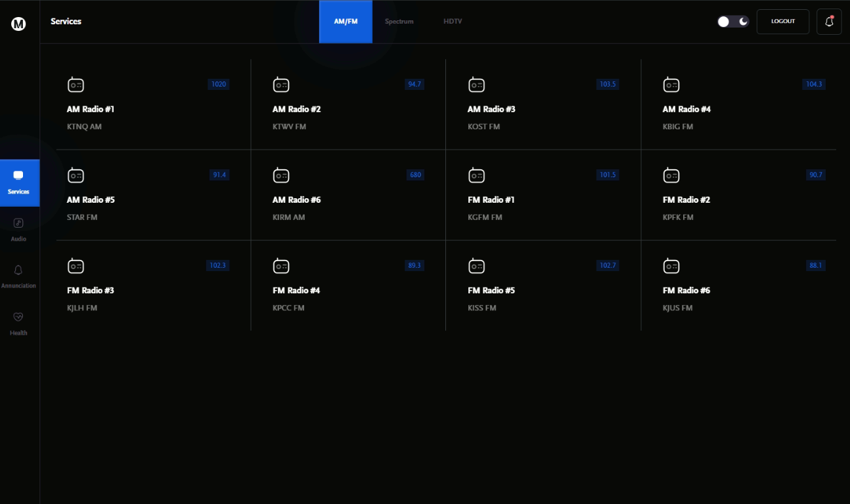Image resolution: width=850 pixels, height=504 pixels.
Task: Click the LOGOUT button
Action: pos(783,22)
